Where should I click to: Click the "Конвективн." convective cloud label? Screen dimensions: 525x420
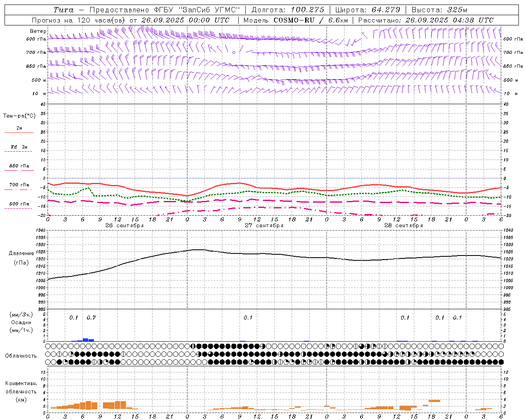(x=21, y=383)
